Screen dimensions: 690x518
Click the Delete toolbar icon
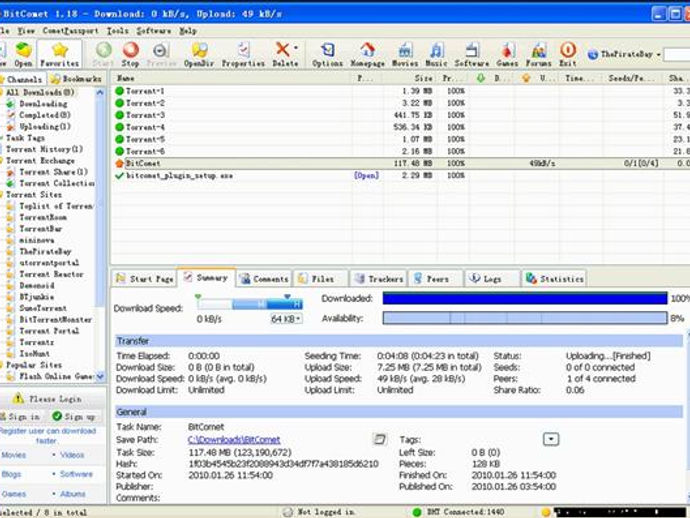[283, 55]
